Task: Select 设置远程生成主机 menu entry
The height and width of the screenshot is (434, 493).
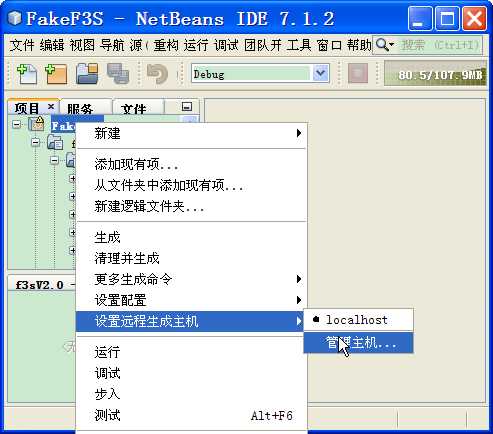Action: pyautogui.click(x=190, y=321)
